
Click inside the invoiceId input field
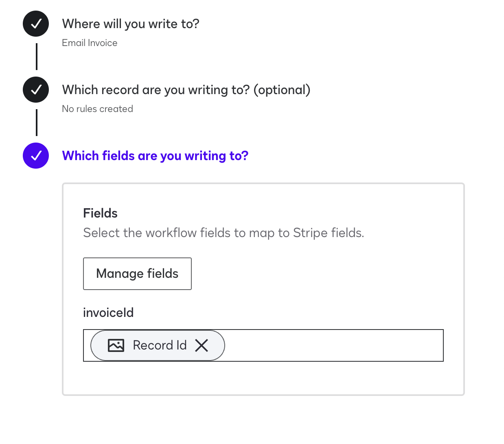(326, 345)
